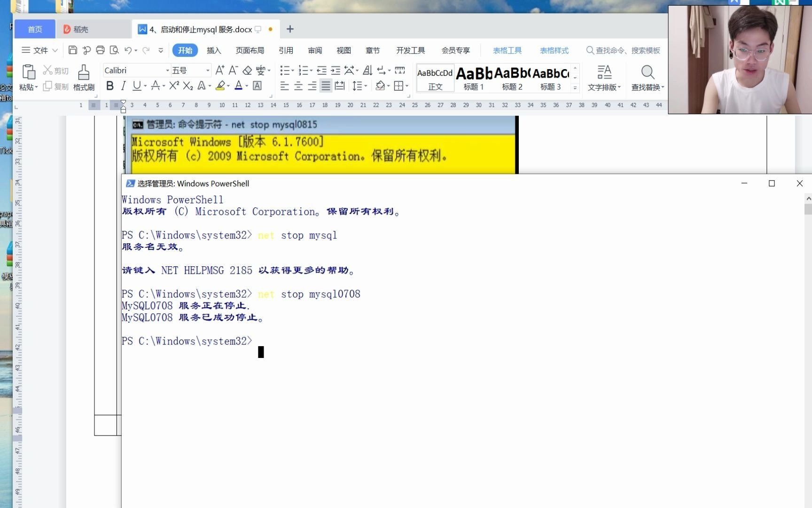
Task: Click the paragraph shading fill button
Action: [x=380, y=86]
